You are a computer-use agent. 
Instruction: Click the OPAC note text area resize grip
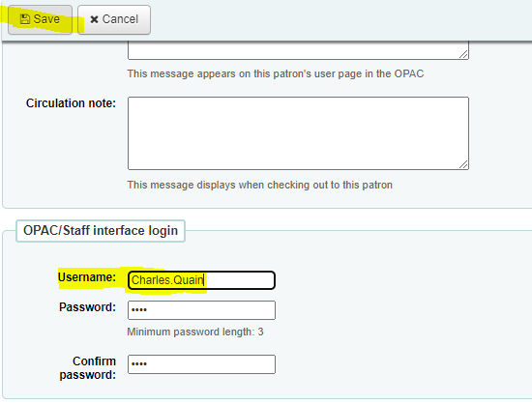pos(463,54)
